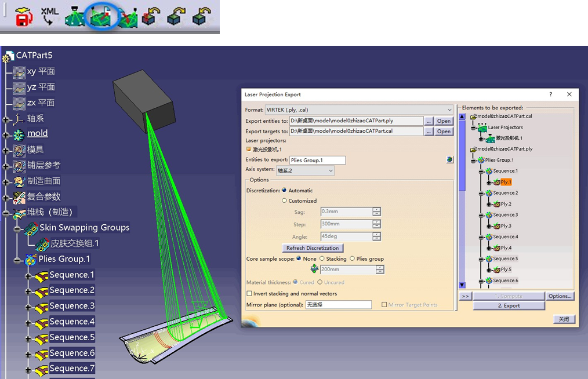
Task: Select the yz 平面 plane icon
Action: tap(19, 88)
